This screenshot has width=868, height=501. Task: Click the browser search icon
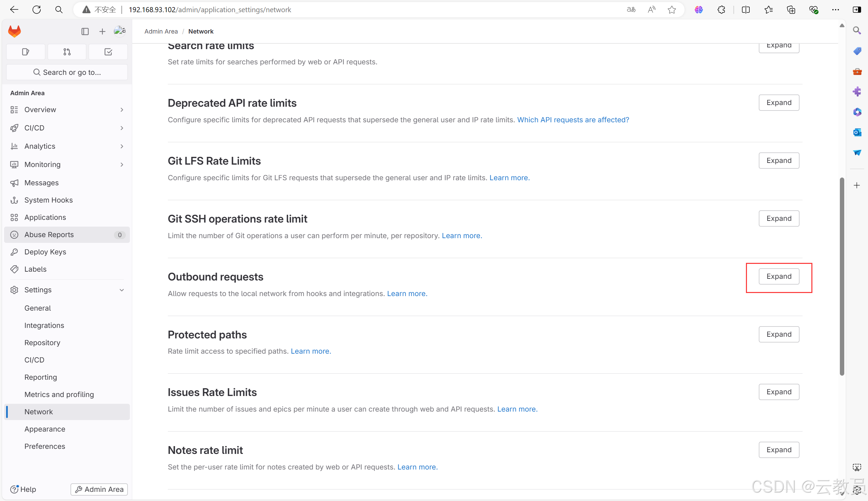tap(59, 9)
